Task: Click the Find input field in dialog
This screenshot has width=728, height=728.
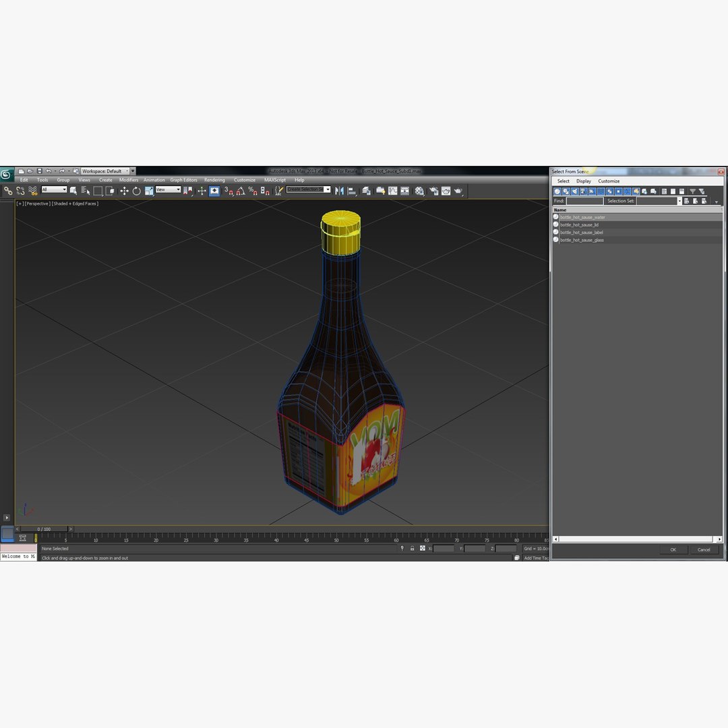Action: tap(584, 201)
